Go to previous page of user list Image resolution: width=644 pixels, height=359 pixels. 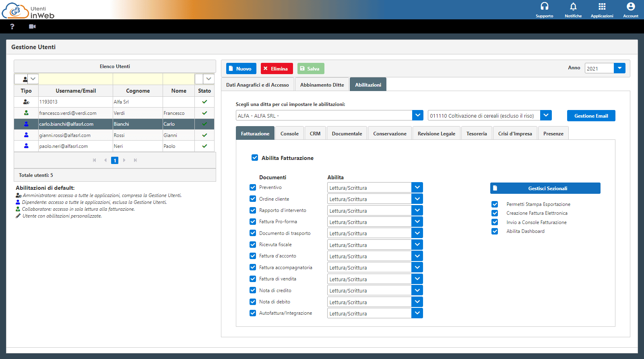click(105, 160)
